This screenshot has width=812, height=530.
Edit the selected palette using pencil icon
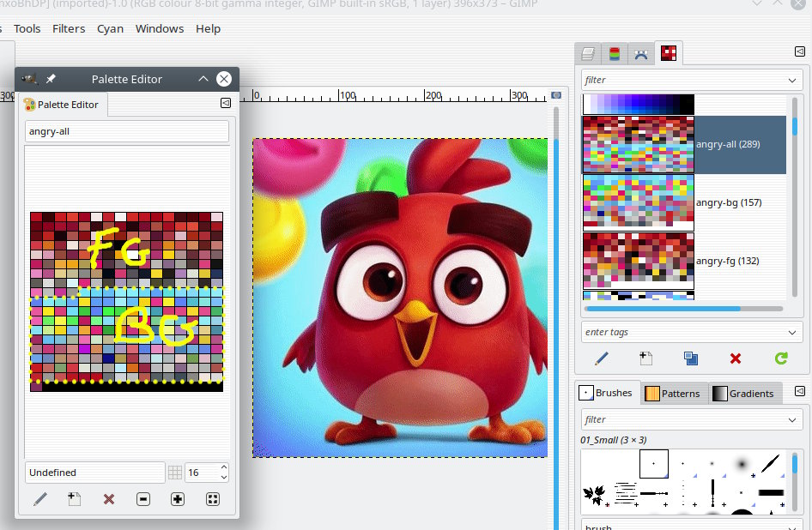tap(602, 358)
